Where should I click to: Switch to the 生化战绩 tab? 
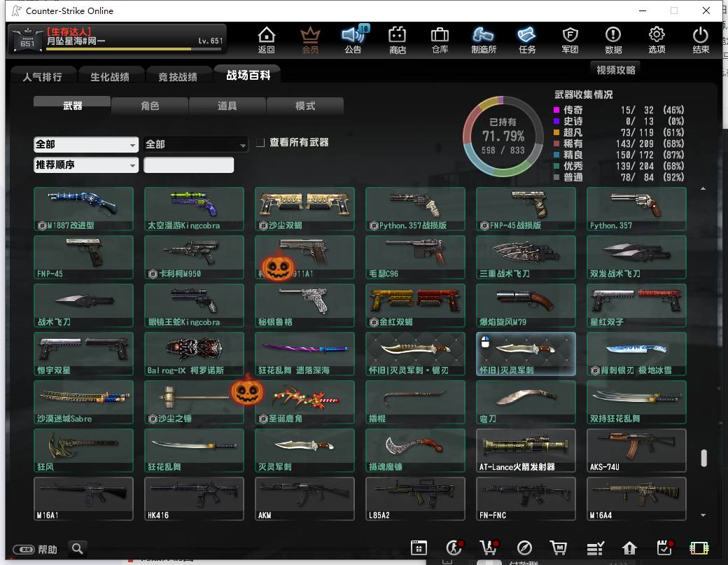110,76
